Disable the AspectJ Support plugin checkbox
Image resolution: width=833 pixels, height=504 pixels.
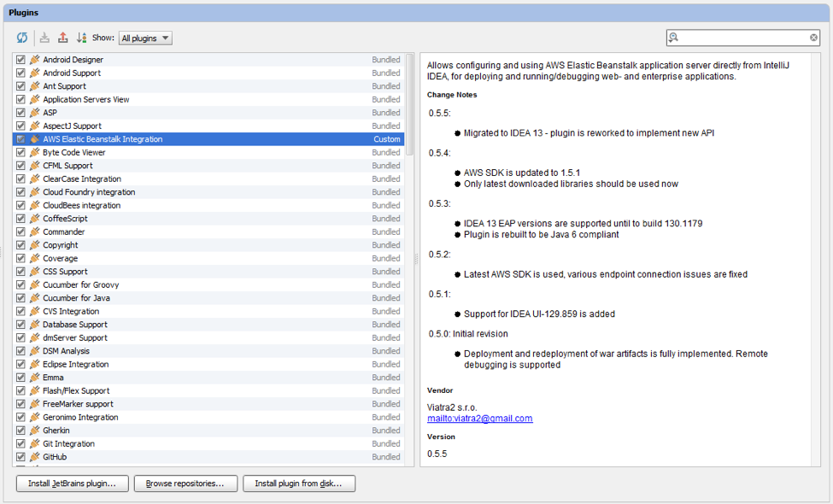[x=21, y=126]
